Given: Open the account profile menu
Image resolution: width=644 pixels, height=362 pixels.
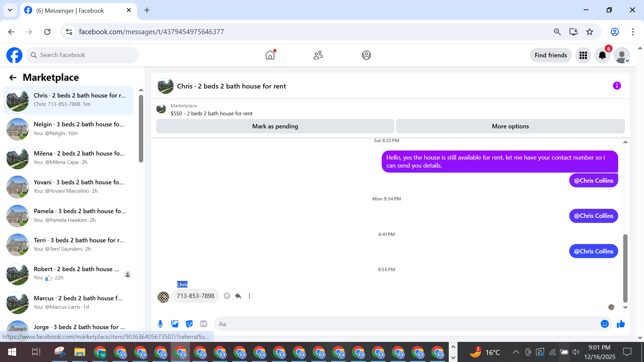Looking at the screenshot, I should tap(622, 55).
